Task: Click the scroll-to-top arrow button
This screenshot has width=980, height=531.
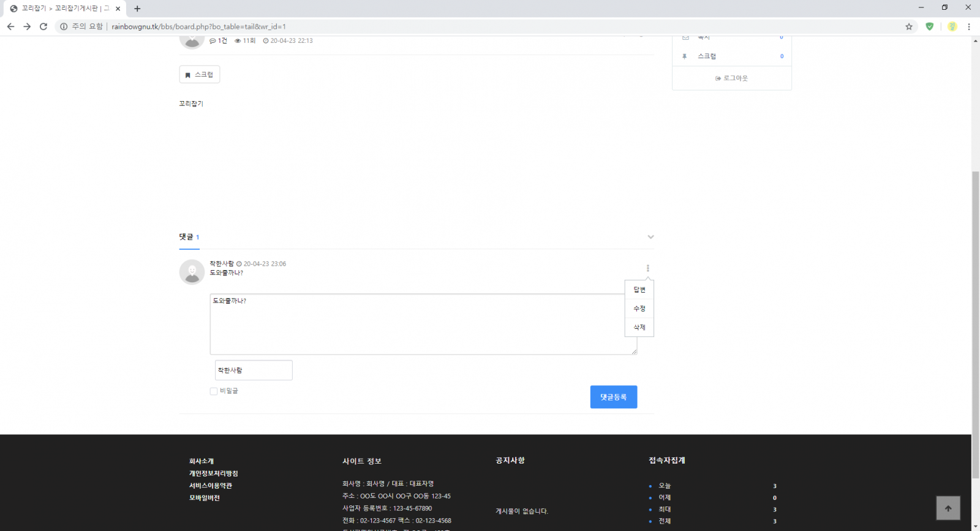Action: [948, 508]
